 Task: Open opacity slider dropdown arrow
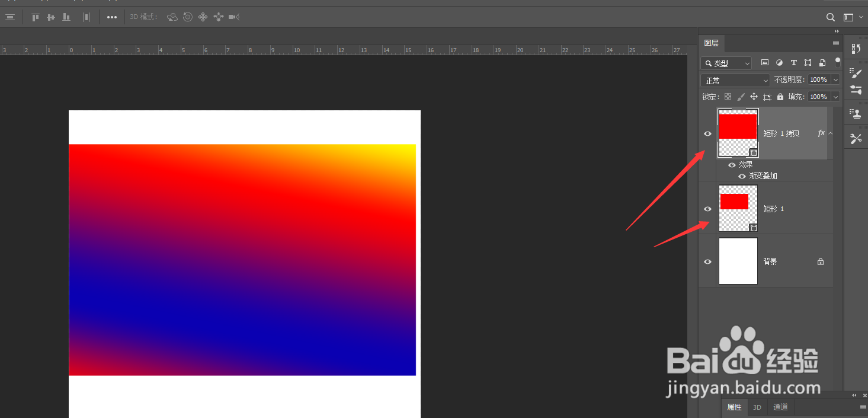(836, 79)
